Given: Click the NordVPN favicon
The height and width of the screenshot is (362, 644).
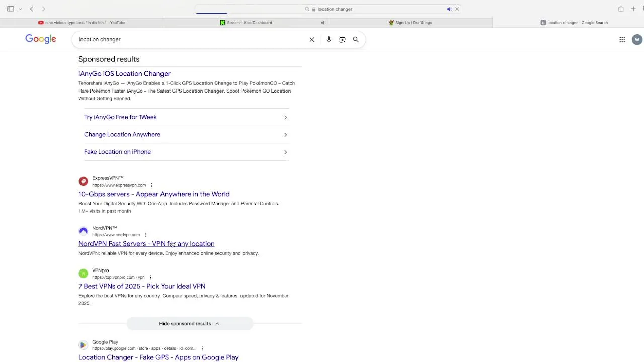Looking at the screenshot, I should pyautogui.click(x=84, y=231).
